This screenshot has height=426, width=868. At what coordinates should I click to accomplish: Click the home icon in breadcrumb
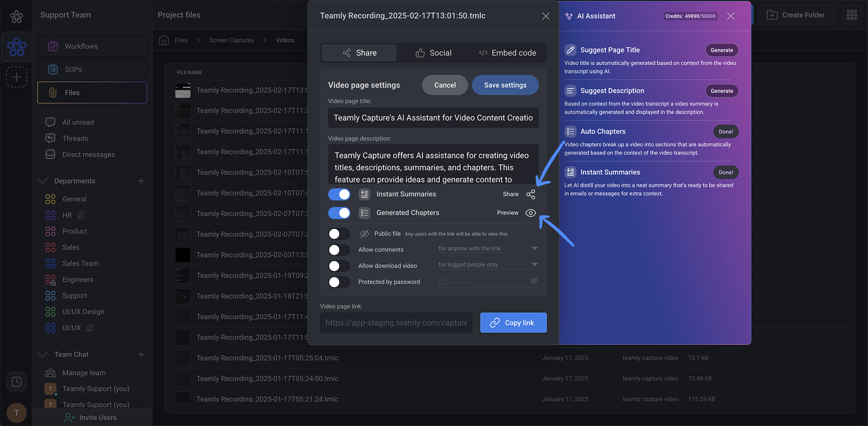(164, 40)
